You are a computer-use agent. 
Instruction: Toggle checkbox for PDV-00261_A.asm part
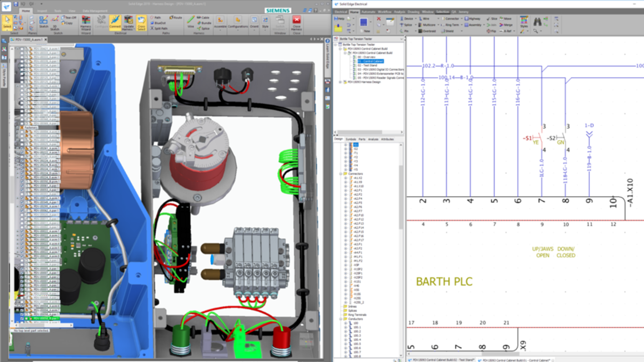22,148
